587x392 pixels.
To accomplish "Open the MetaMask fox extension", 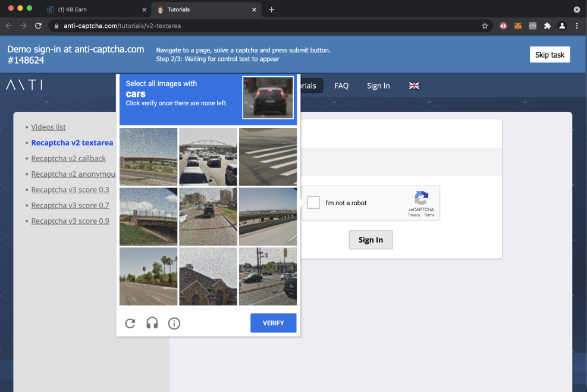I will click(x=518, y=26).
